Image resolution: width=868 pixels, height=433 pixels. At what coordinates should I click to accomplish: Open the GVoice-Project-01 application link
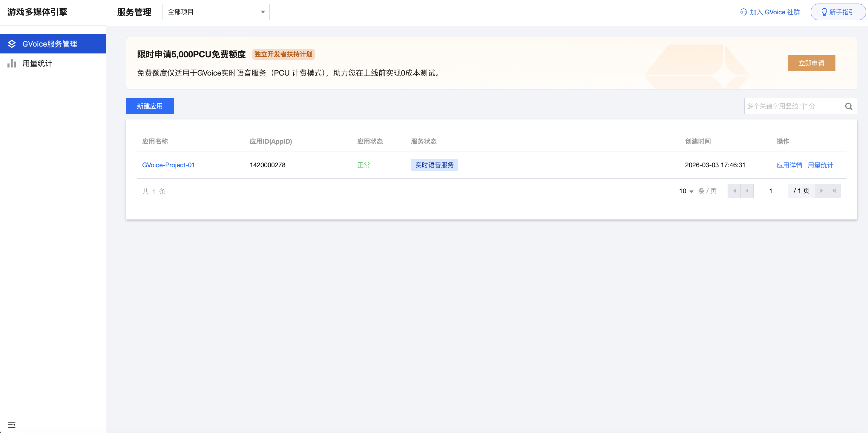168,165
